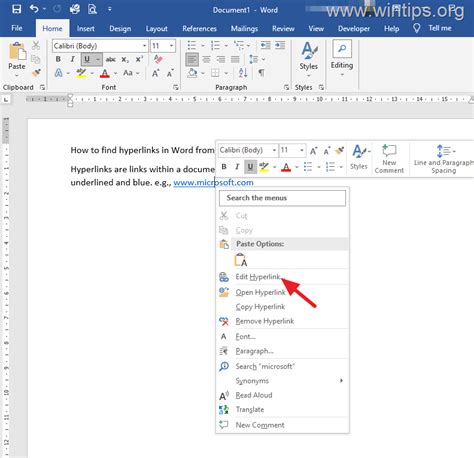
Task: Toggle Italic in the floating mini toolbar
Action: [x=237, y=167]
